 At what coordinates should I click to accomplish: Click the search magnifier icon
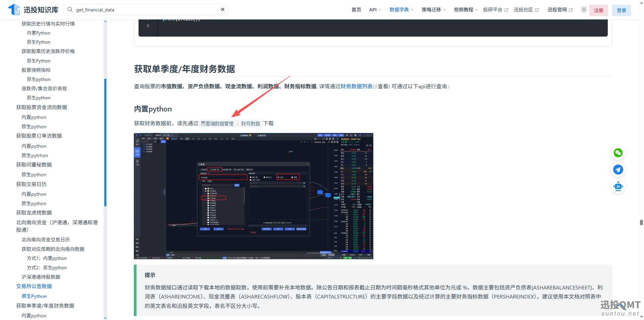[x=70, y=10]
